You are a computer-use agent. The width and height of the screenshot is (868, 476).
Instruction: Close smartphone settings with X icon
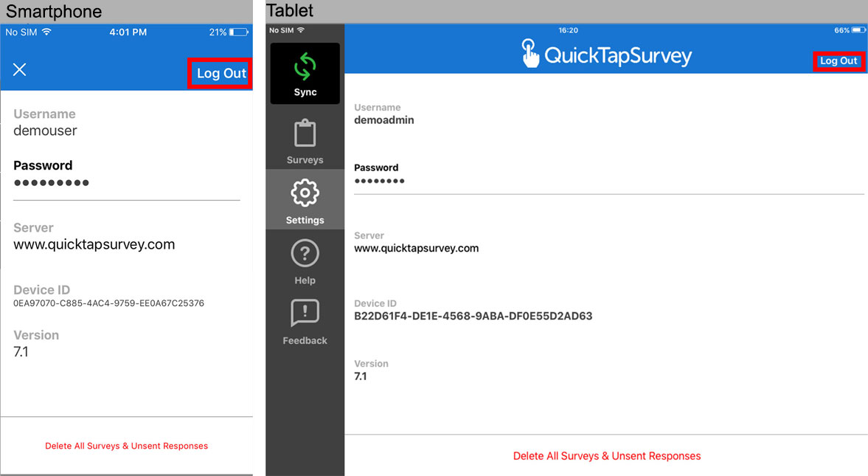click(x=19, y=69)
